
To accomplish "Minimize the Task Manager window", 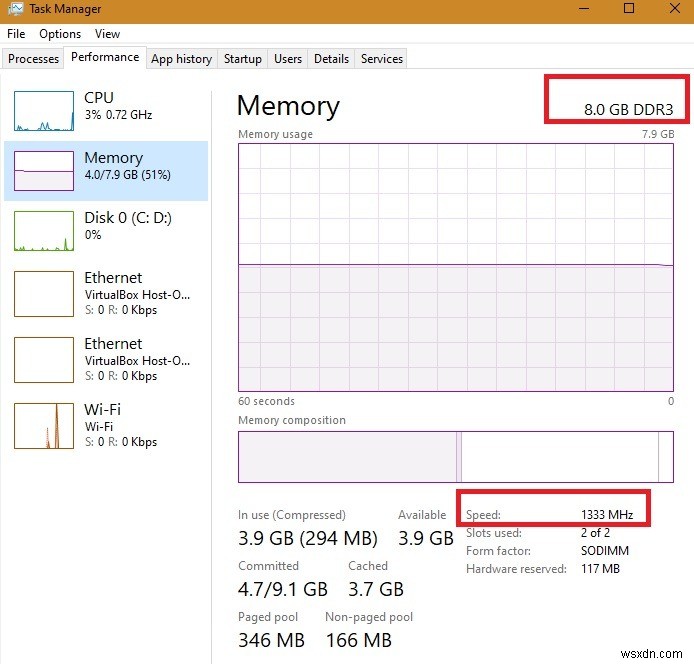I will (x=584, y=8).
